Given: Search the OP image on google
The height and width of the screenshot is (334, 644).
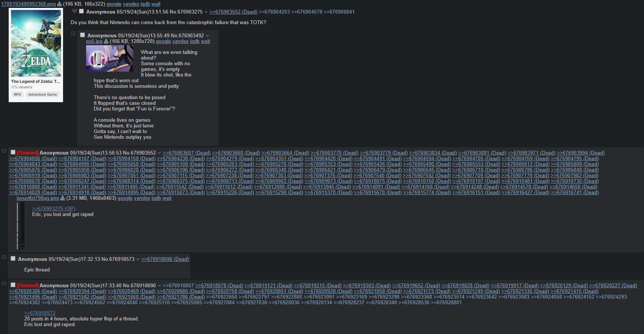Looking at the screenshot, I should tap(114, 4).
